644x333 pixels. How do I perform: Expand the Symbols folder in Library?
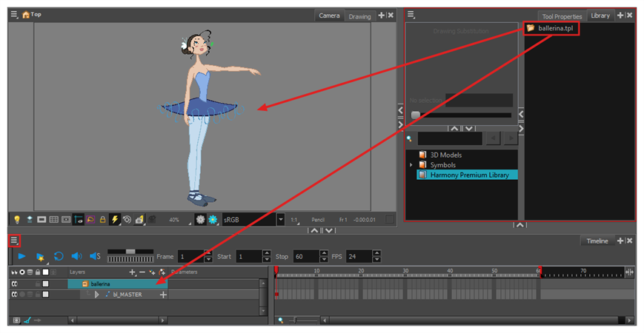pyautogui.click(x=411, y=165)
